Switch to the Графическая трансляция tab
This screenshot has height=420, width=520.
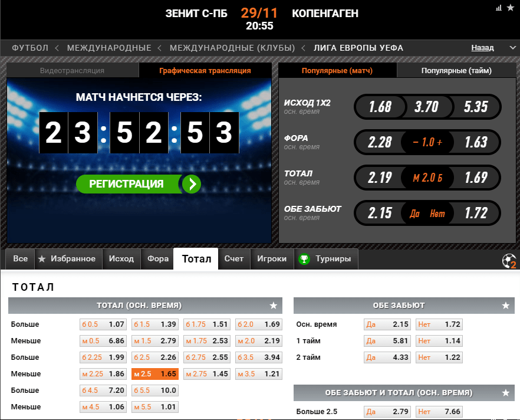pos(205,70)
